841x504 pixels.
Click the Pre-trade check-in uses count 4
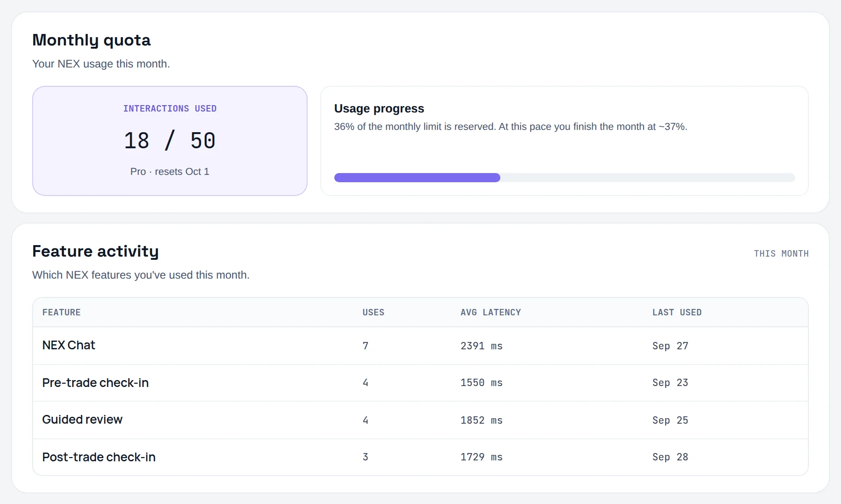(x=365, y=383)
